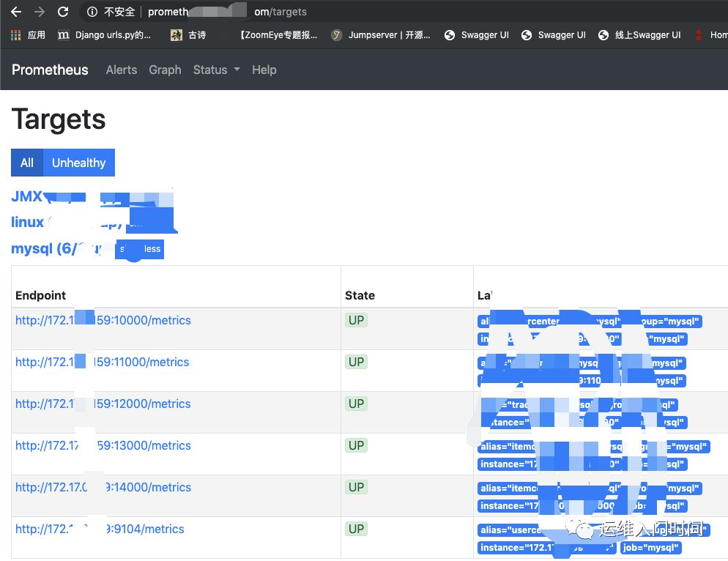
Task: Click the site info (not secure) icon
Action: (92, 12)
